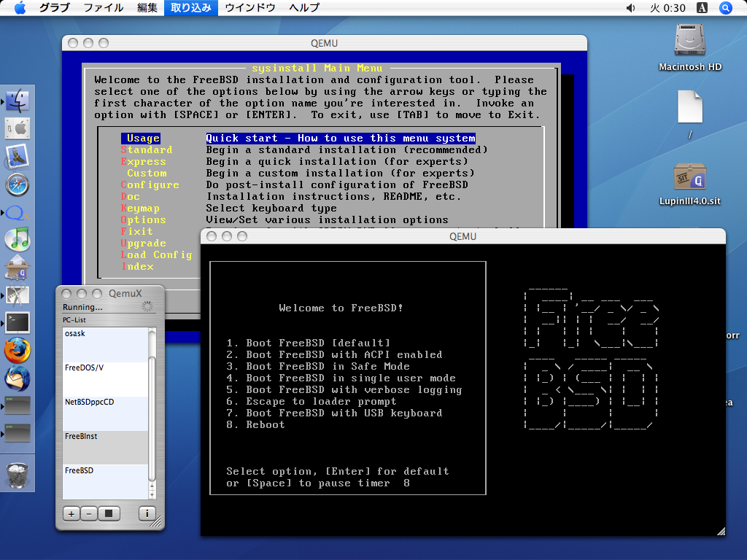Click the Load Config entry in sysinstall
Viewport: 747px width, 560px height.
pos(156,254)
